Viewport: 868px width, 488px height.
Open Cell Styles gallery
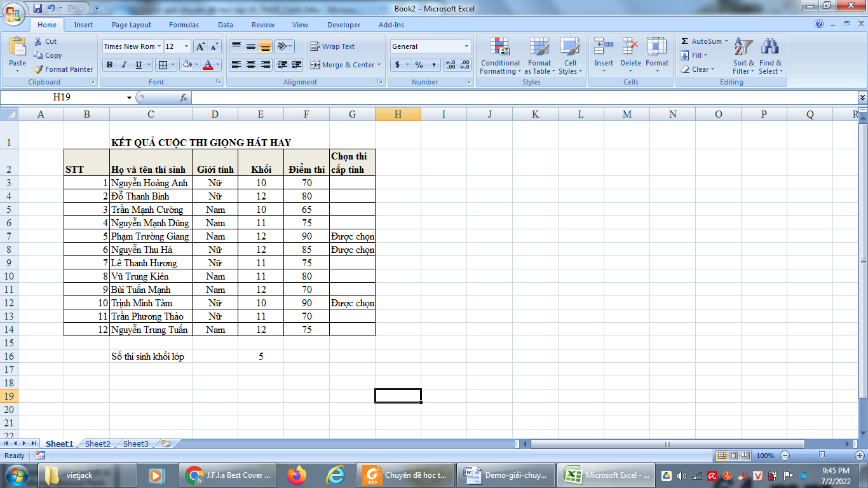[x=570, y=56]
